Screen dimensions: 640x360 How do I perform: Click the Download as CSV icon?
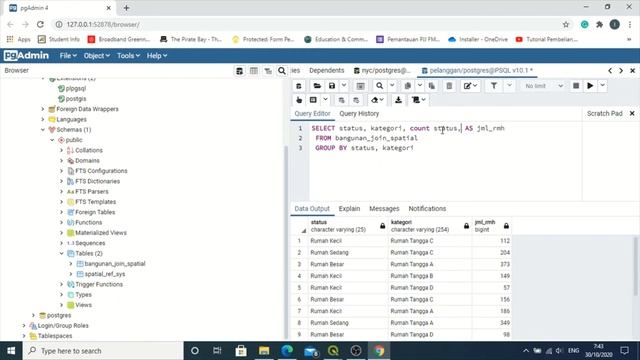point(398,100)
